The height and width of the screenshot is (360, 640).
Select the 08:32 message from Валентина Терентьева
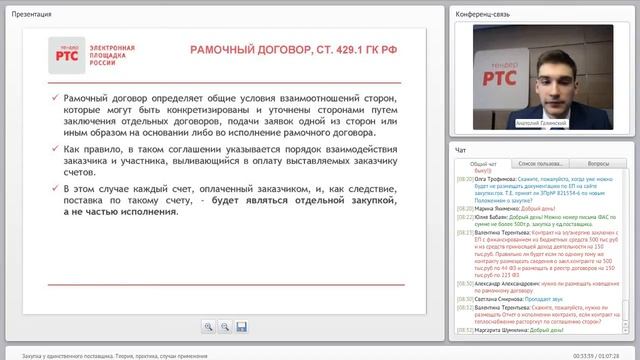click(538, 315)
